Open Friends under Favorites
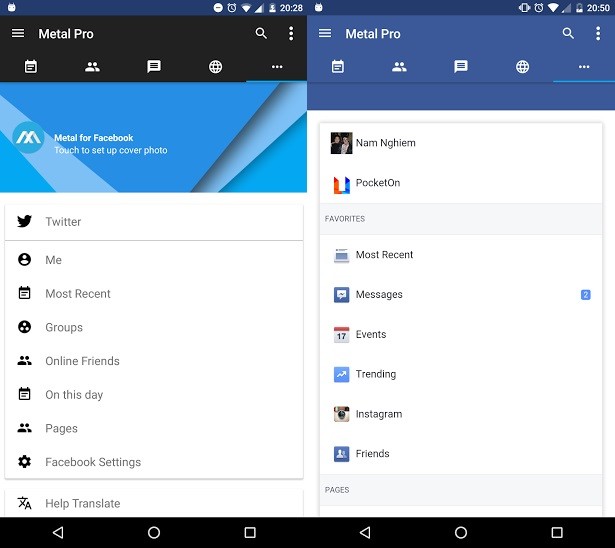 pos(461,454)
